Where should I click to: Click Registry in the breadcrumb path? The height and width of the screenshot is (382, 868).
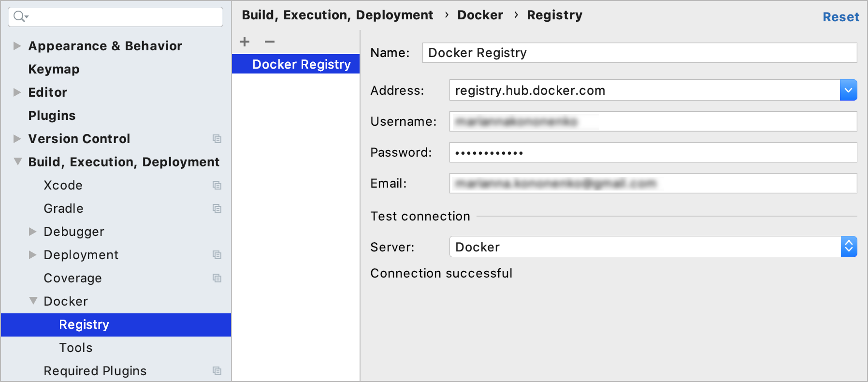coord(554,15)
